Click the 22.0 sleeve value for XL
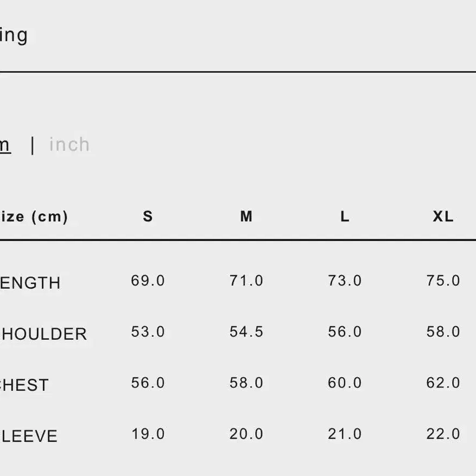 [443, 434]
